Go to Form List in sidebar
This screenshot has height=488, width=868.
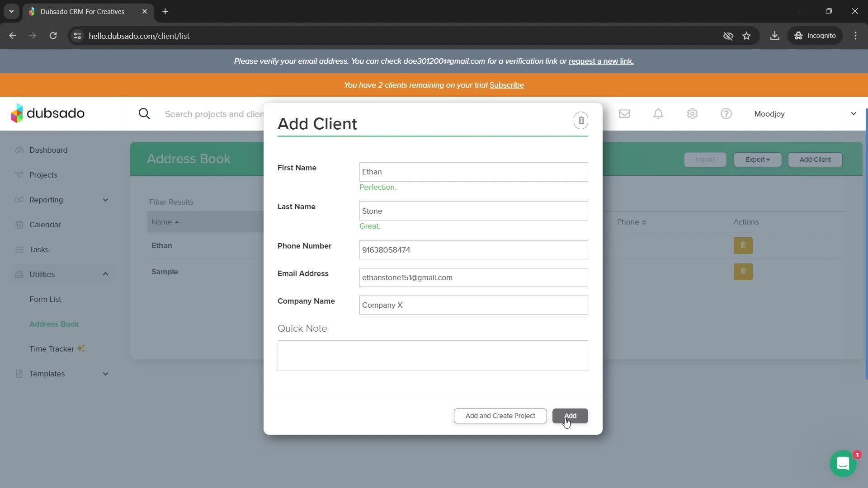click(x=45, y=299)
